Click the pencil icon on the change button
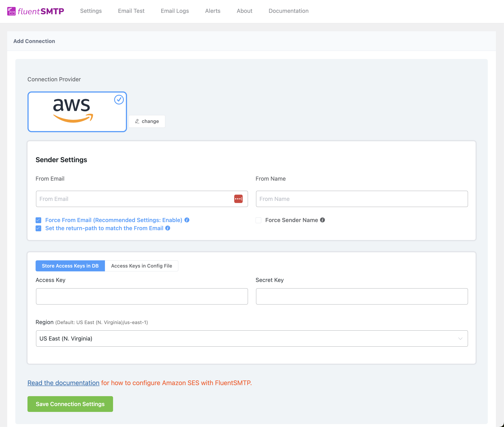 [x=137, y=121]
